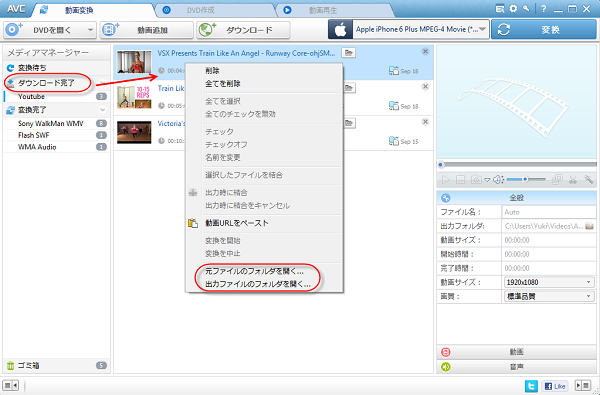Click the Apple logo profile icon
Image resolution: width=600 pixels, height=395 pixels.
[340, 29]
